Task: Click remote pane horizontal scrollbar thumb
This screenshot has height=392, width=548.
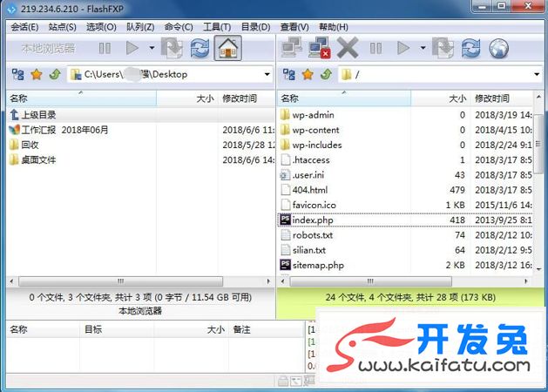Action: 370,281
